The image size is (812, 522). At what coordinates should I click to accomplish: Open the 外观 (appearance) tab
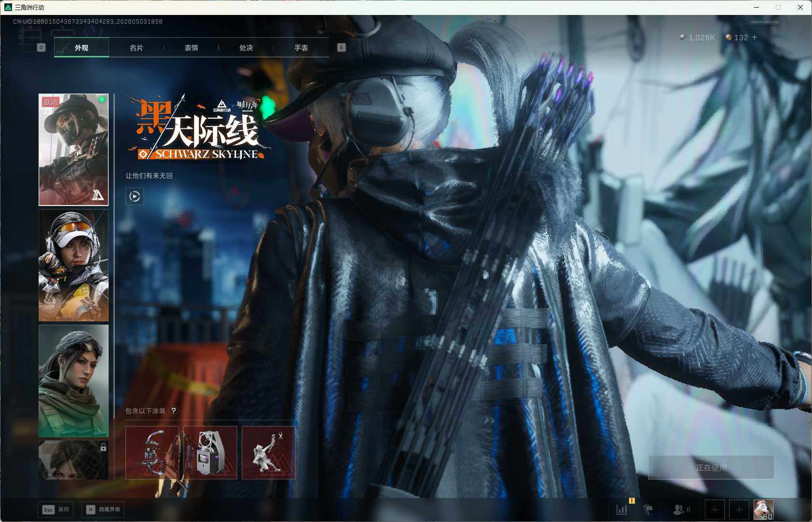[81, 48]
